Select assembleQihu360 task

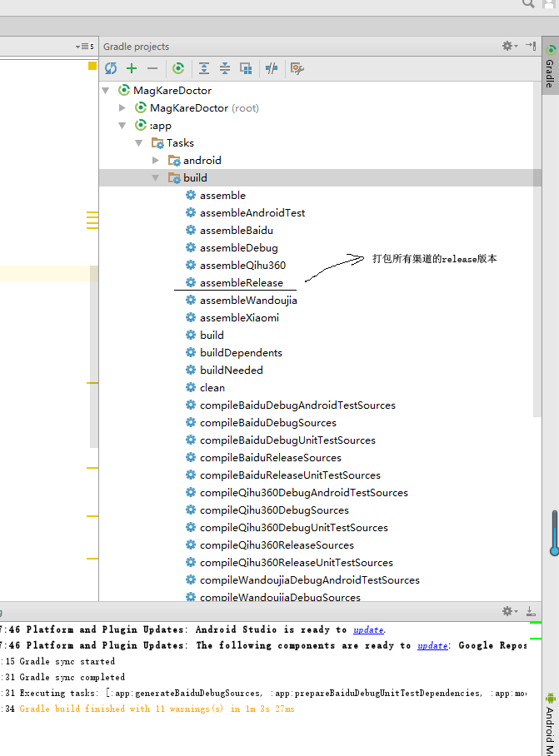point(242,265)
